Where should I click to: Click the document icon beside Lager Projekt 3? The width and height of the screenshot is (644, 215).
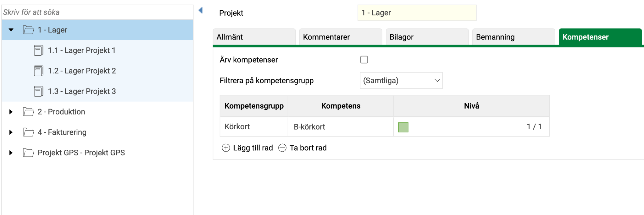(x=39, y=91)
